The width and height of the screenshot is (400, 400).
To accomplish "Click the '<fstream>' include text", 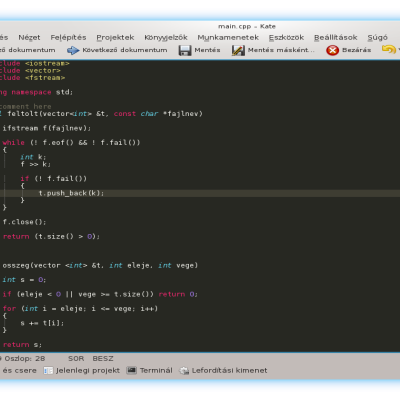I will click(x=45, y=78).
